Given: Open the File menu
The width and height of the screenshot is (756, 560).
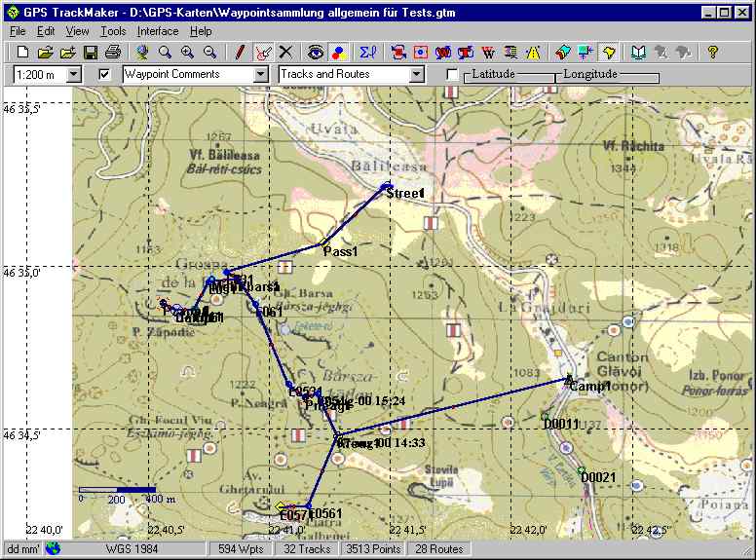Looking at the screenshot, I should [x=18, y=31].
